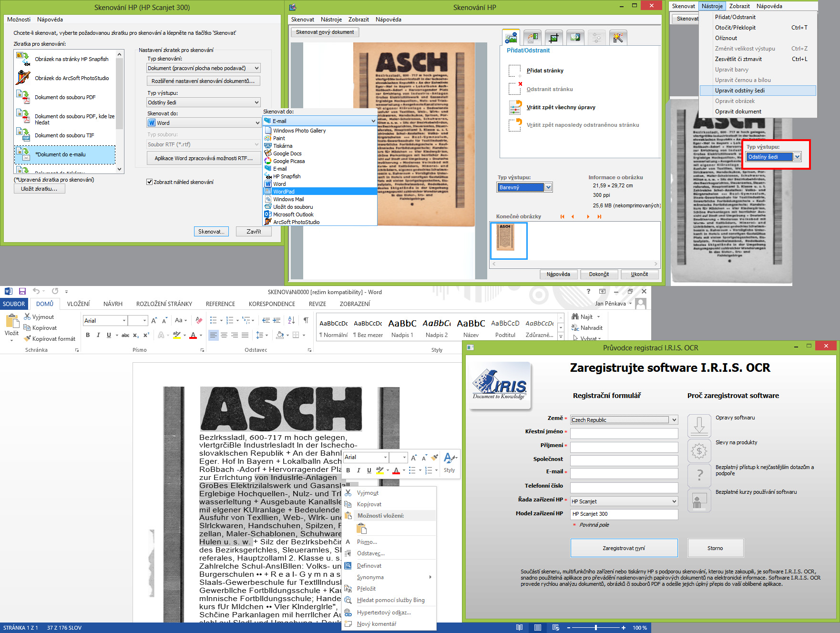840x633 pixels.
Task: Toggle the Zobrazit náhled skenování checkbox
Action: (x=150, y=182)
